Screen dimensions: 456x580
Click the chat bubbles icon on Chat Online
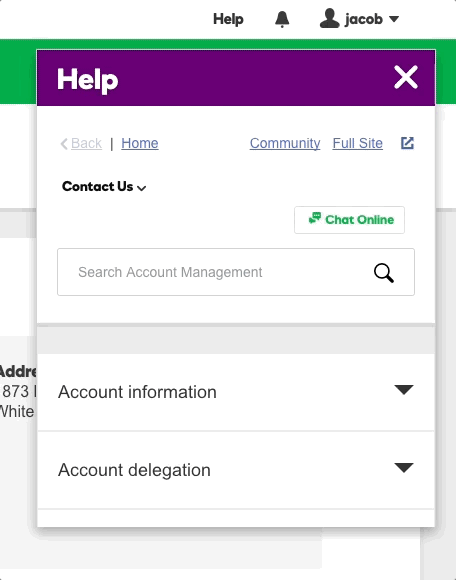(315, 218)
